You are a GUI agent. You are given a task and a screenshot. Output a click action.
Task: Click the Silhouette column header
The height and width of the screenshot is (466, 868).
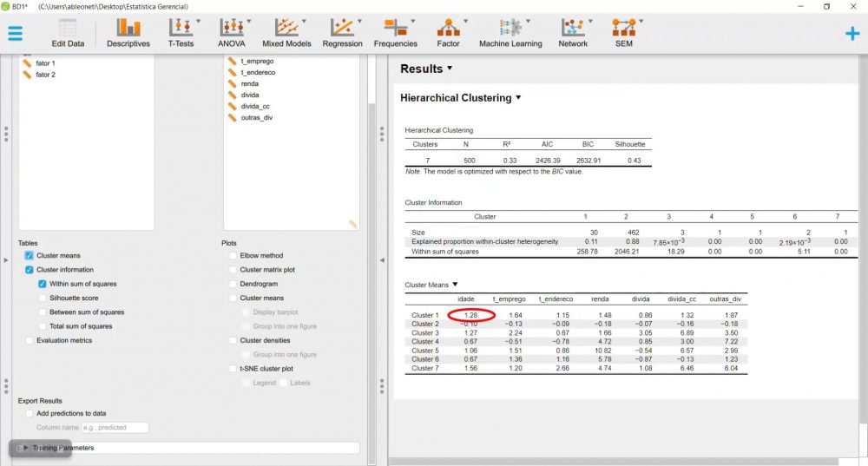630,144
